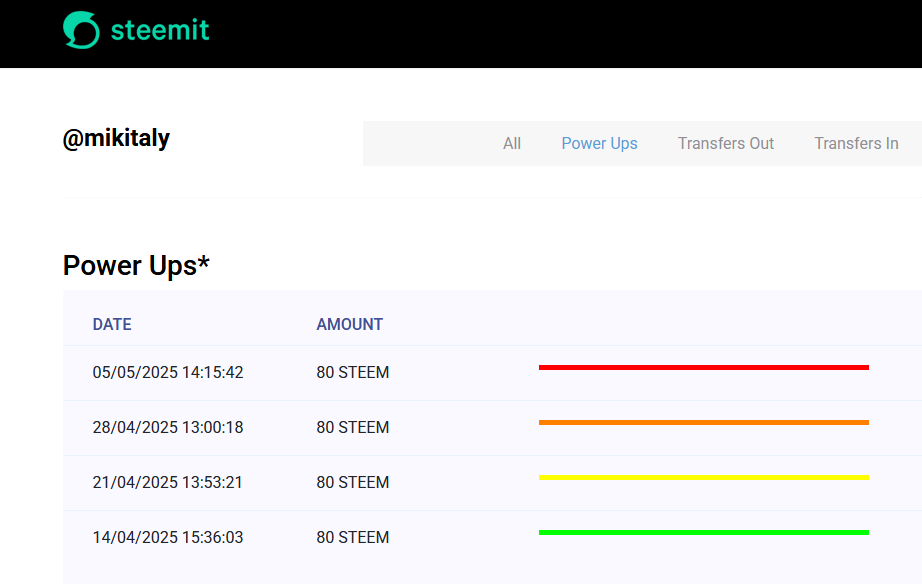Image resolution: width=922 pixels, height=584 pixels.
Task: Select the Transfers In tab
Action: click(x=856, y=144)
